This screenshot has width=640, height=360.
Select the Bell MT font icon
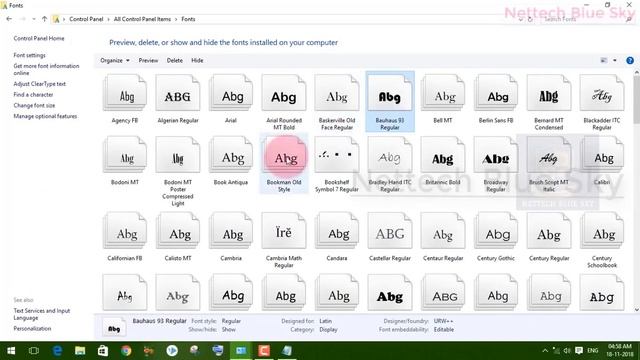(443, 93)
